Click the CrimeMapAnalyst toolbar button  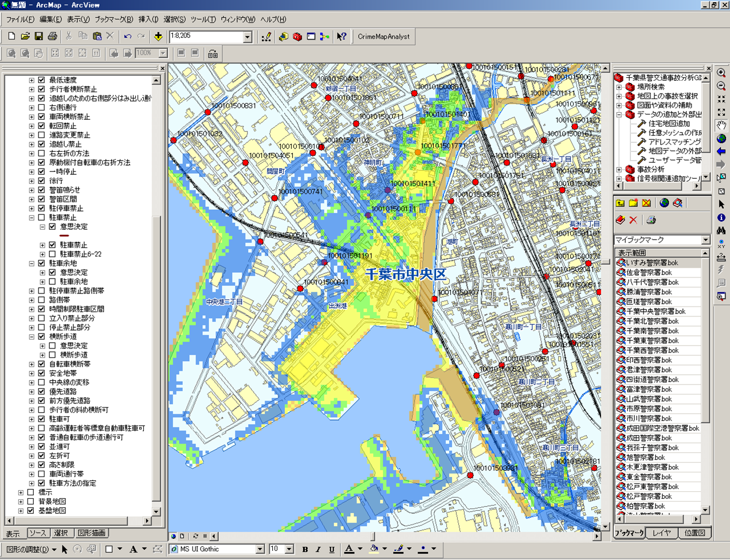coord(383,37)
